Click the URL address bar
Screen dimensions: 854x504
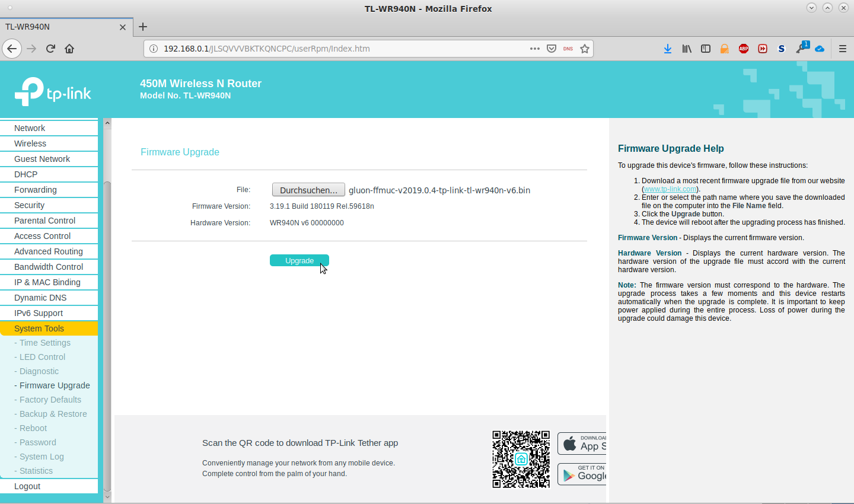click(x=338, y=49)
